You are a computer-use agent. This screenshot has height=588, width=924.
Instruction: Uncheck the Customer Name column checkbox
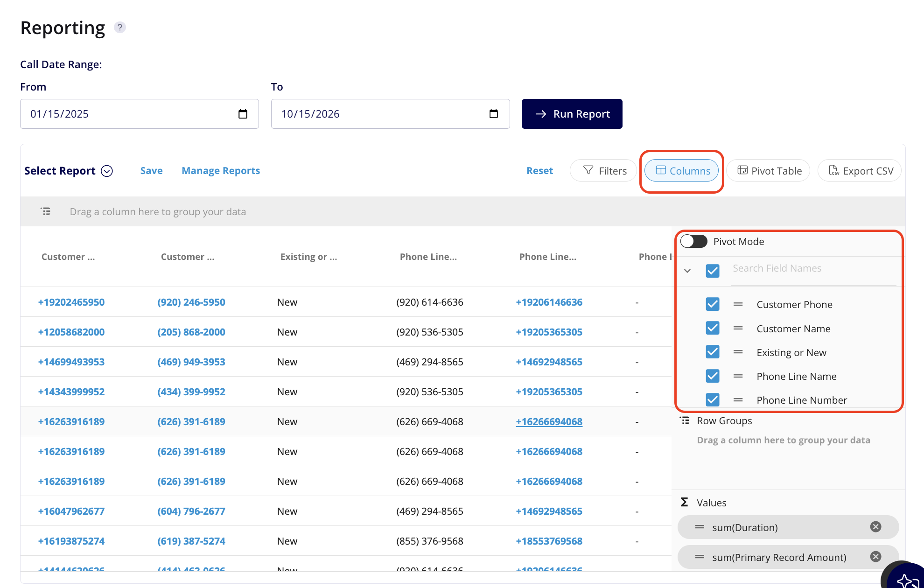coord(713,328)
